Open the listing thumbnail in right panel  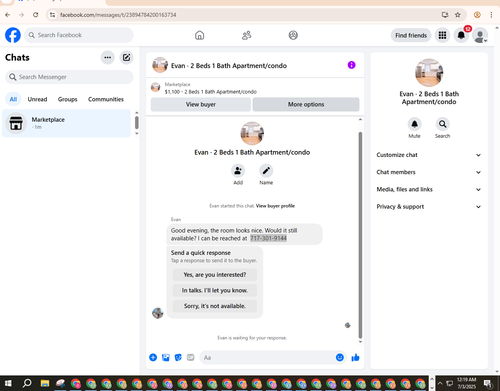click(x=429, y=73)
